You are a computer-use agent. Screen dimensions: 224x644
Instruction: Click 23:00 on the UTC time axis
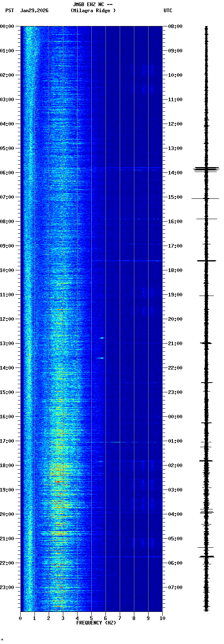[175, 392]
